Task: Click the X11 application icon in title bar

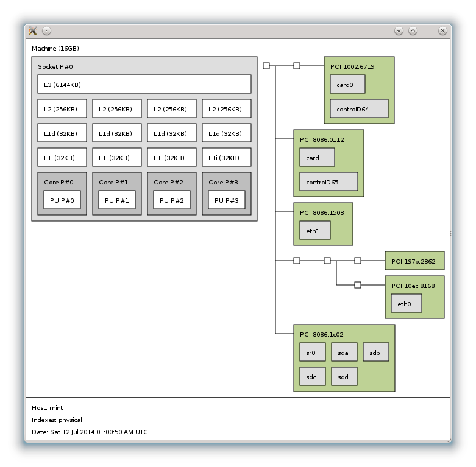Action: [33, 31]
